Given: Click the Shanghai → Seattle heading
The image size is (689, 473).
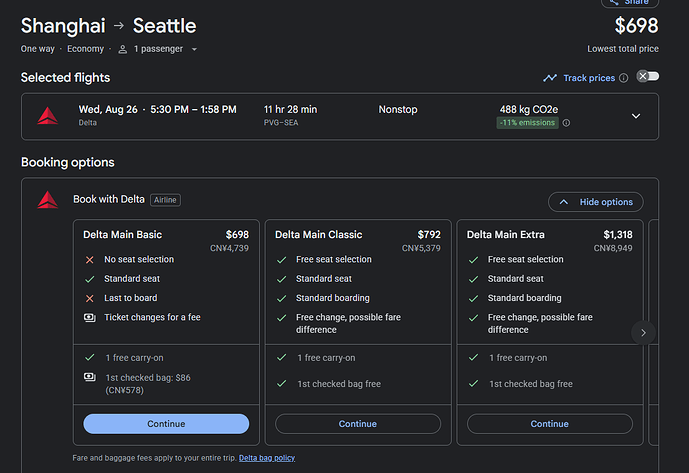Looking at the screenshot, I should tap(109, 25).
